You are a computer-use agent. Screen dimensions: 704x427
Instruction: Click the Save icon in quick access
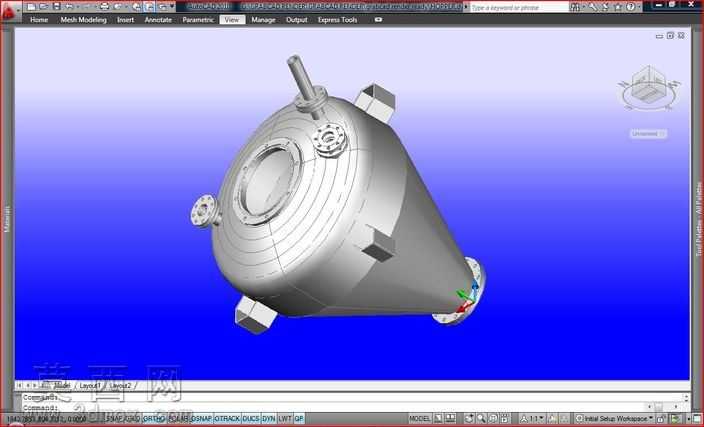click(x=56, y=6)
